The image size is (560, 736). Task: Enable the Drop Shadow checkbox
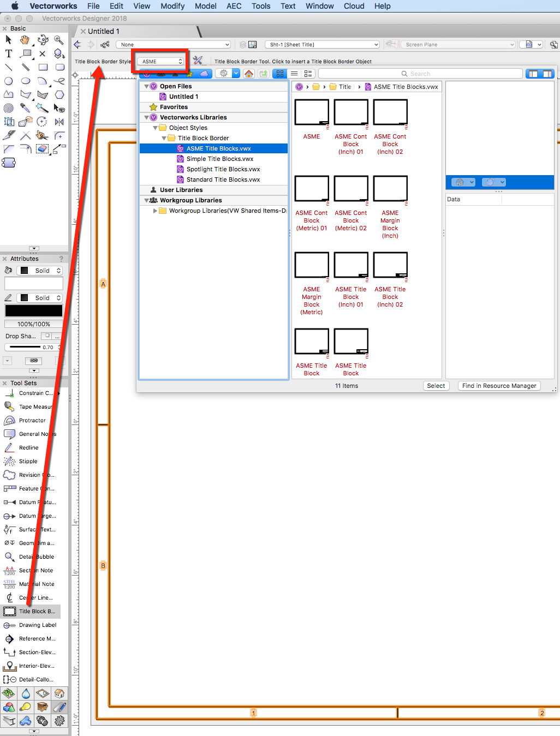coord(47,336)
